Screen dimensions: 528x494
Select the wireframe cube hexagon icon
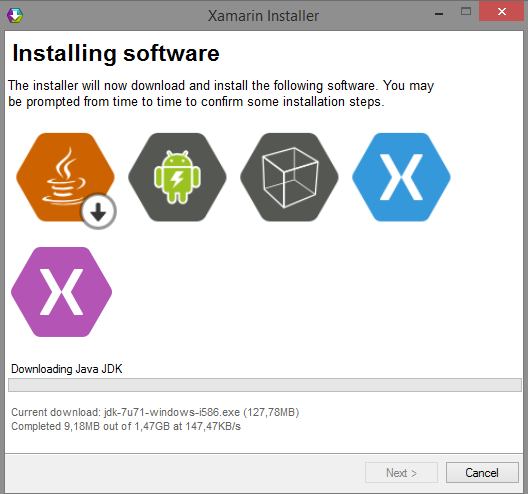pyautogui.click(x=289, y=177)
